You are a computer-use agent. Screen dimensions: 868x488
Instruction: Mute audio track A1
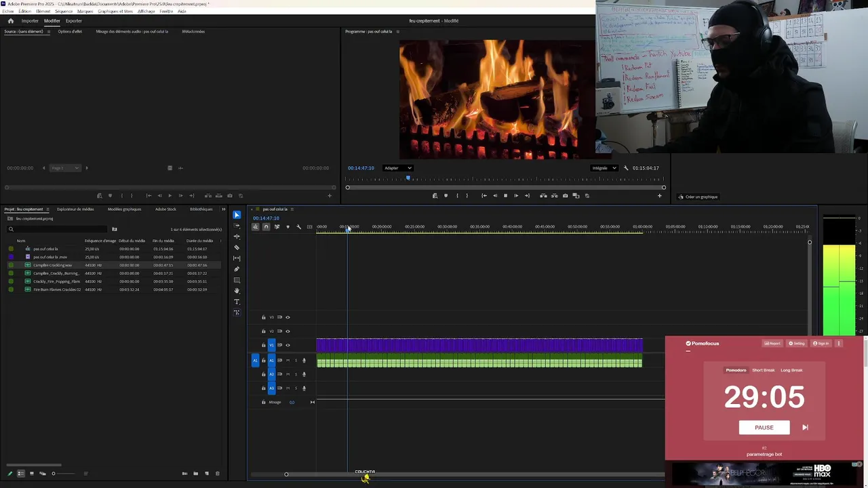coord(288,361)
